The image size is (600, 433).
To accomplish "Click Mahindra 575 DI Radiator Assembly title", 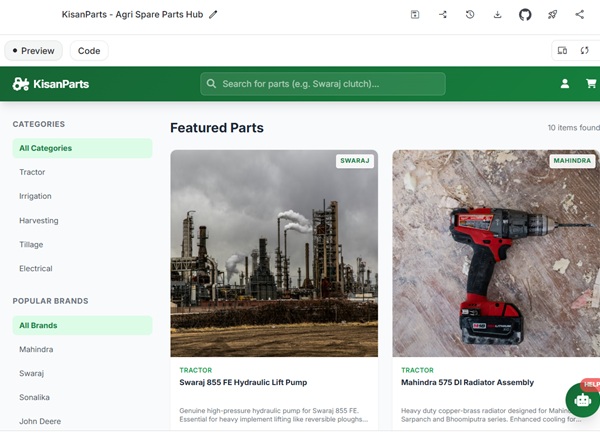I will pos(467,382).
